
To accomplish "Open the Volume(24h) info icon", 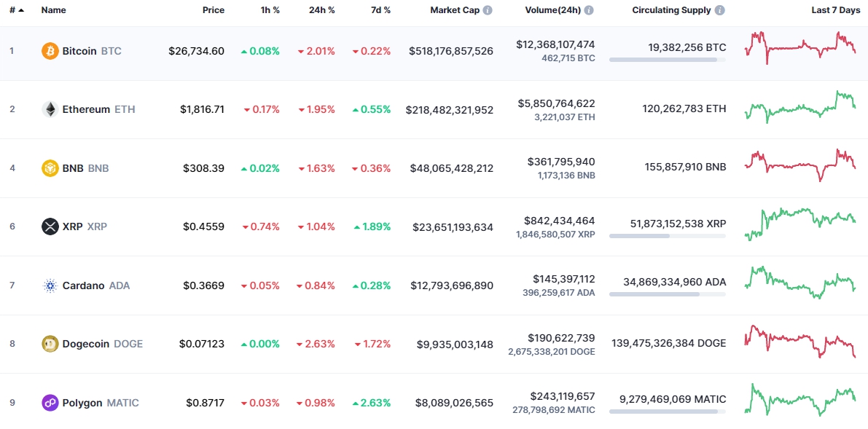I will 589,10.
